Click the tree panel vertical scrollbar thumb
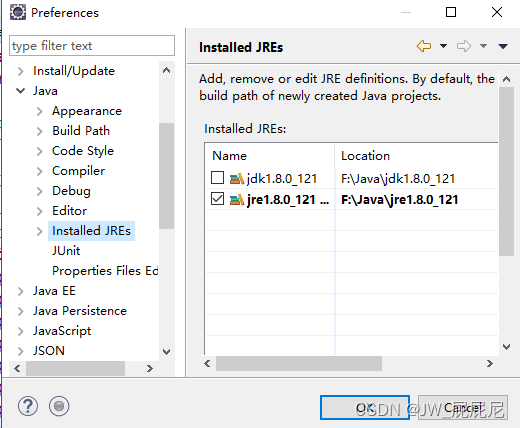Viewport: 520px width, 428px height. point(166,176)
